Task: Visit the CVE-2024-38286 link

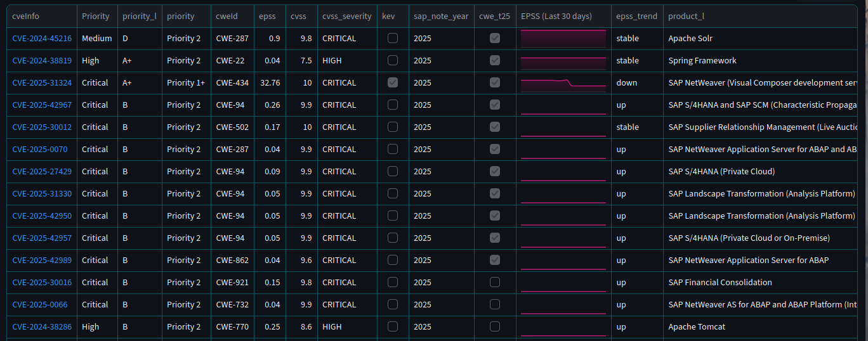Action: [42, 327]
